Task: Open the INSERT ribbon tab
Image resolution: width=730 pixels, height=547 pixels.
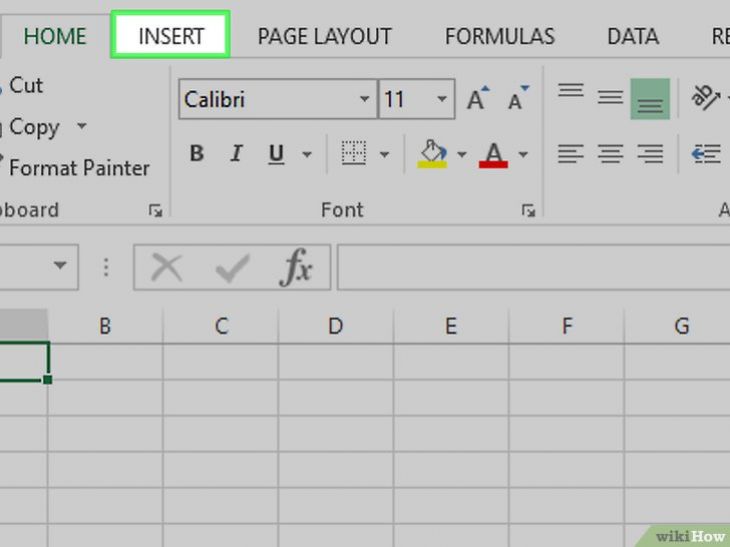Action: (170, 36)
